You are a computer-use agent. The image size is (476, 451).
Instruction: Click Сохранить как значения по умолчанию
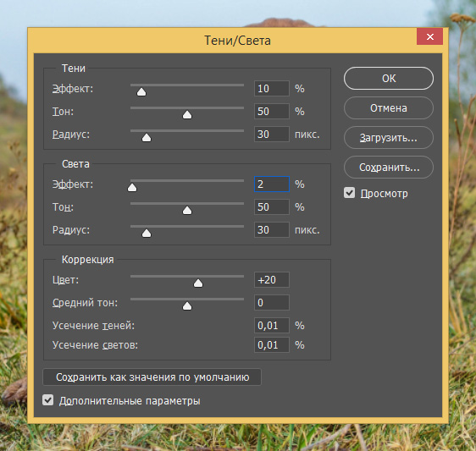coord(152,377)
